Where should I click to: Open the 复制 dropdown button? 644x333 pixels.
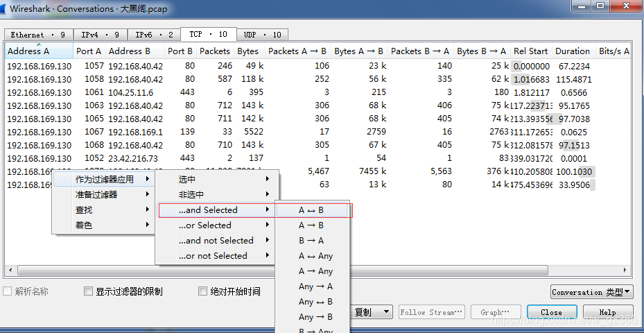point(372,312)
